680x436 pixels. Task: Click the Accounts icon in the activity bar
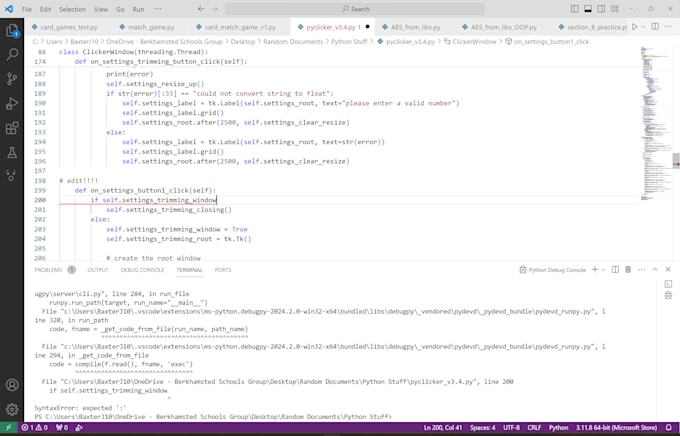pos(12,385)
